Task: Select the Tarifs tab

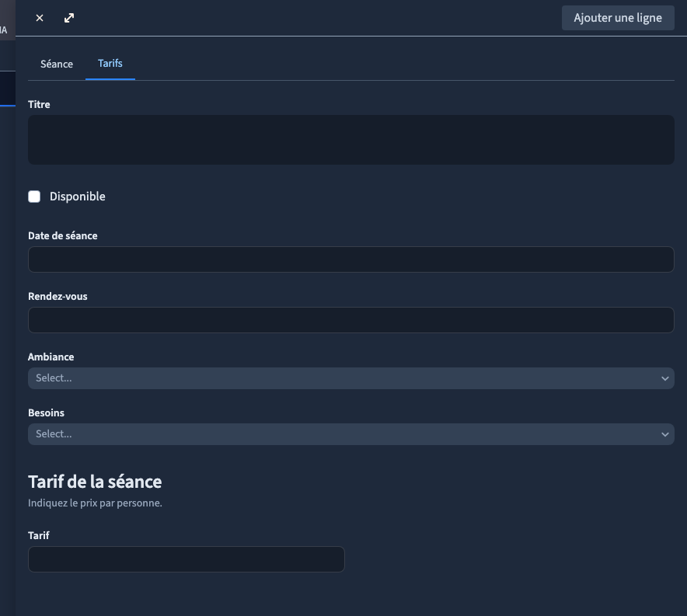Action: tap(110, 64)
